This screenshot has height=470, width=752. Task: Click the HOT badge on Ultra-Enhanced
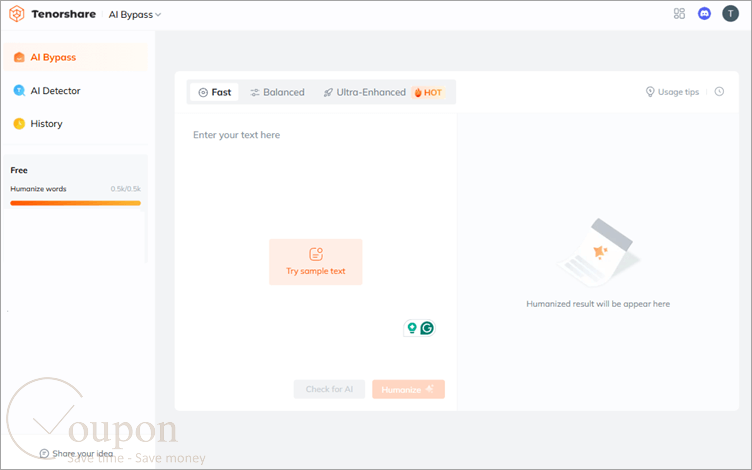click(x=428, y=93)
